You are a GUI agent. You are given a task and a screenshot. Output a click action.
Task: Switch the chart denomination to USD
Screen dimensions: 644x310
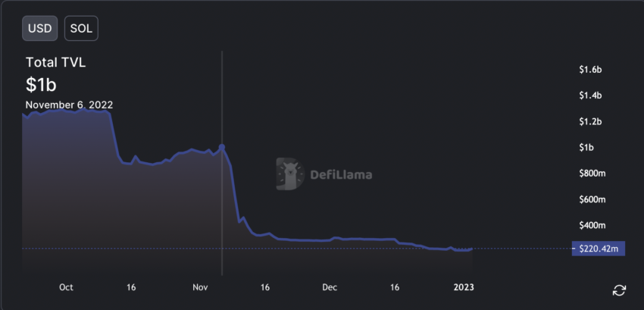pyautogui.click(x=40, y=28)
